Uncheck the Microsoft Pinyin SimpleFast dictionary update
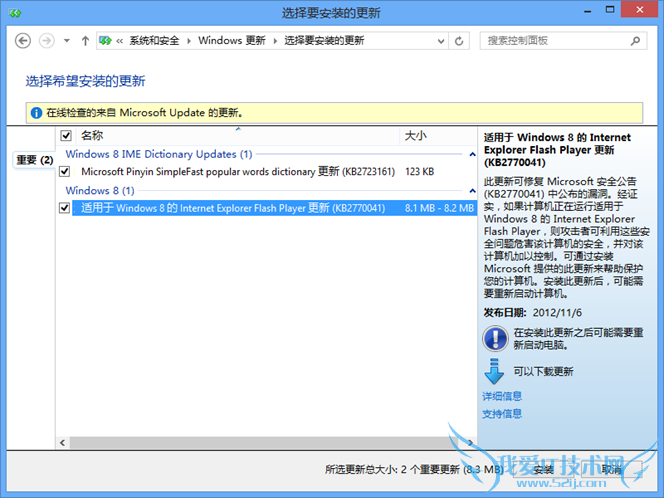The image size is (664, 498). point(64,172)
